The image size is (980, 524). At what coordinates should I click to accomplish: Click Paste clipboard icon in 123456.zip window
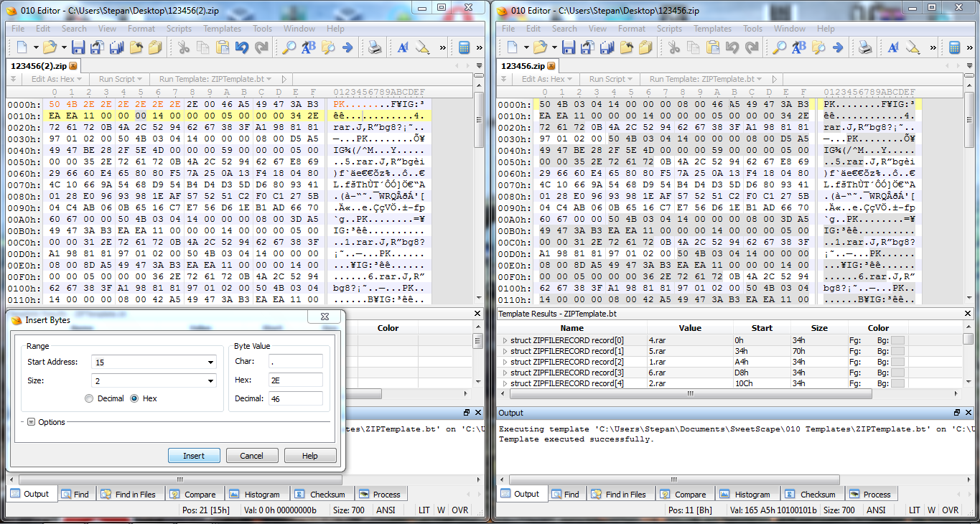click(713, 48)
